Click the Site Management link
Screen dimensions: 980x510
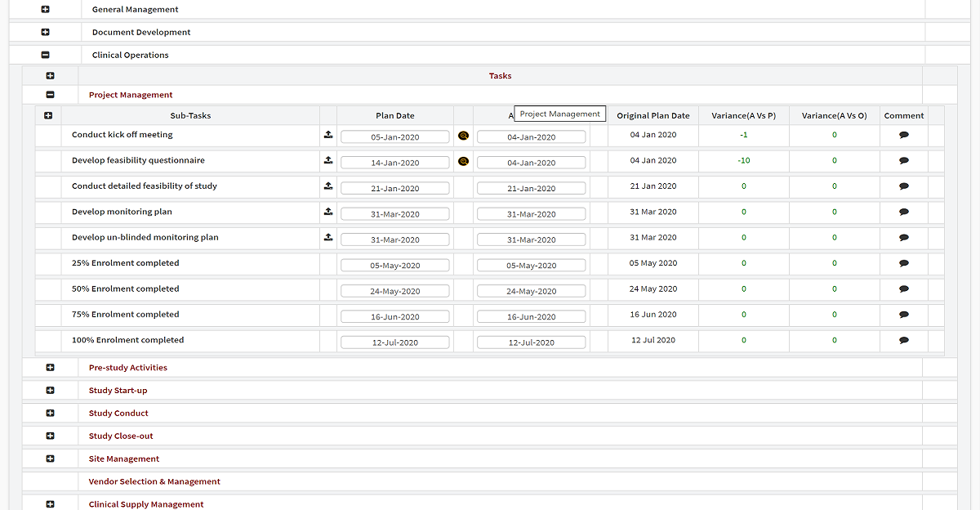tap(124, 459)
